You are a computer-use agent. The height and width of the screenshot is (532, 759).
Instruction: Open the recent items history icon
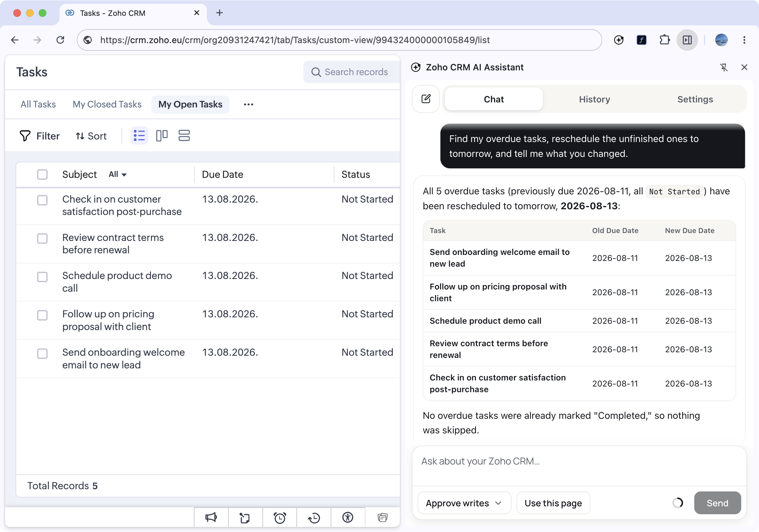coord(314,517)
